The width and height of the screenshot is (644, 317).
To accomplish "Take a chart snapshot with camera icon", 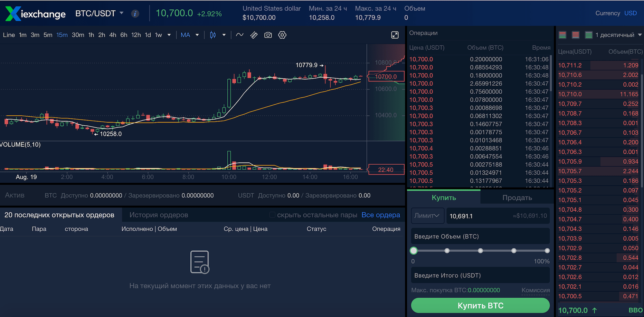I will click(268, 35).
